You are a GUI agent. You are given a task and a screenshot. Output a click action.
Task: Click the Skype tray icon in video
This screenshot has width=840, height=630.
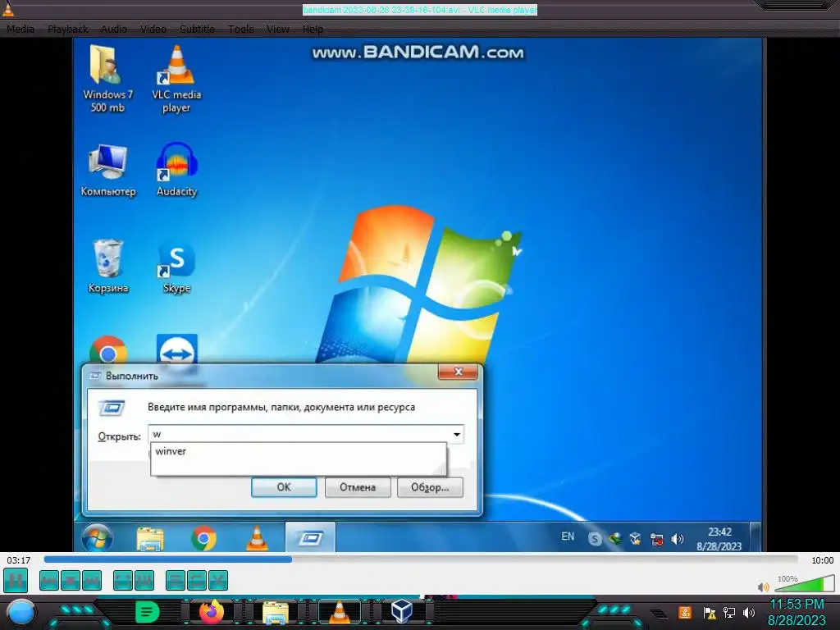click(594, 539)
